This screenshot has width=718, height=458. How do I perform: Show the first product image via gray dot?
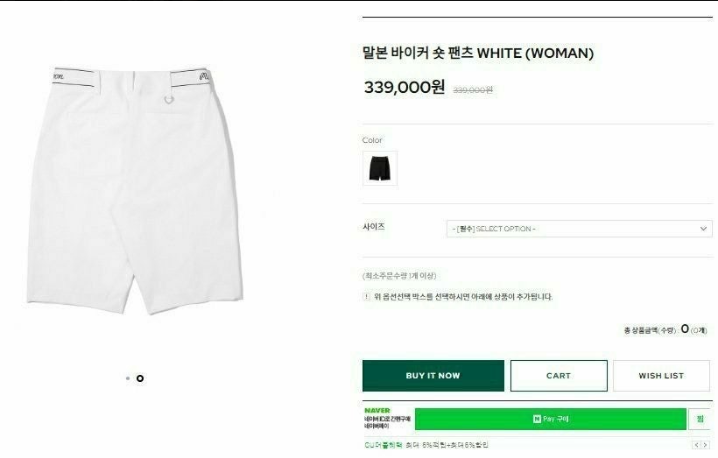[x=127, y=378]
